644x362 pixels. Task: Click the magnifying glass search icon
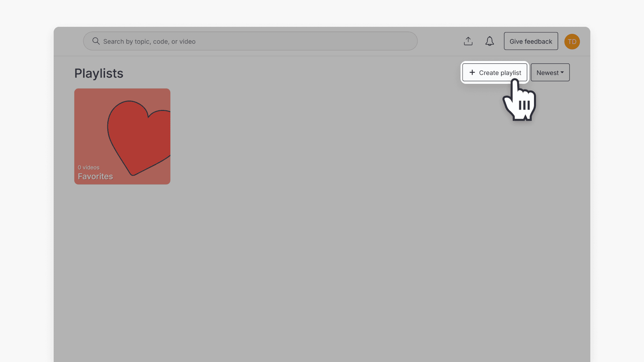tap(96, 41)
